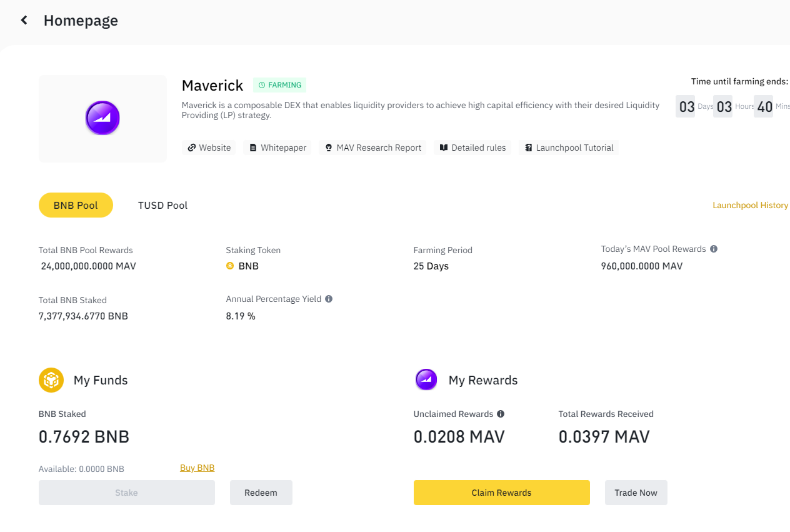Click the BNB coin icon under Staking Token
The width and height of the screenshot is (790, 532).
click(x=230, y=266)
